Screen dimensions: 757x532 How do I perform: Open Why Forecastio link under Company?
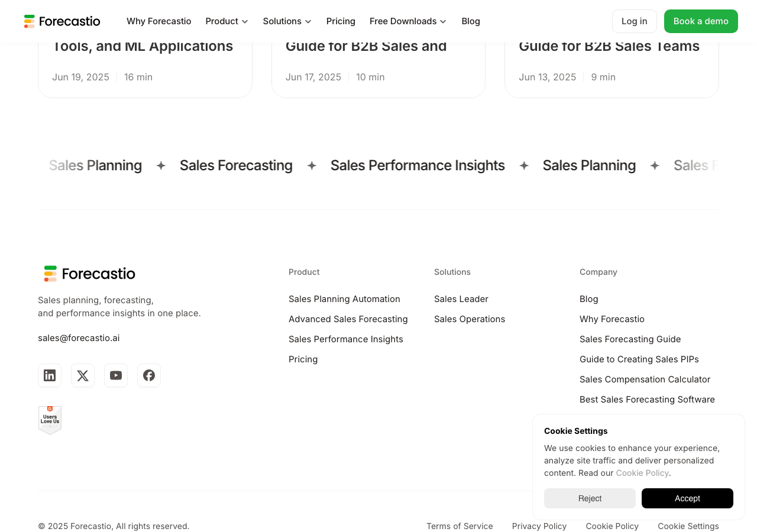612,319
